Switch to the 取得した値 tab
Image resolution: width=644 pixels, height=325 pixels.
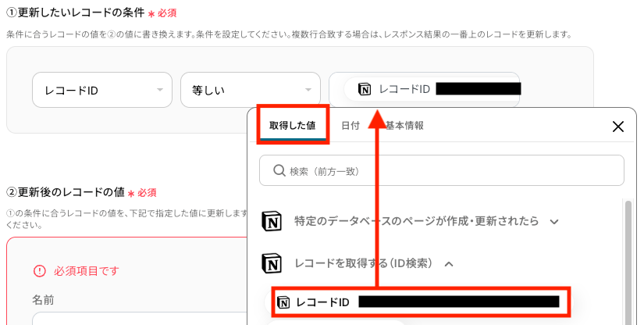[x=293, y=125]
